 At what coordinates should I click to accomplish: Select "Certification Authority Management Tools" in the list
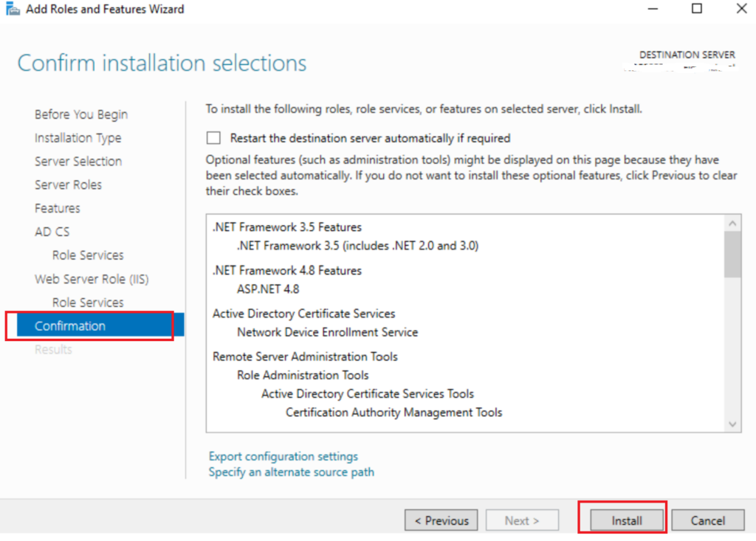coord(394,413)
